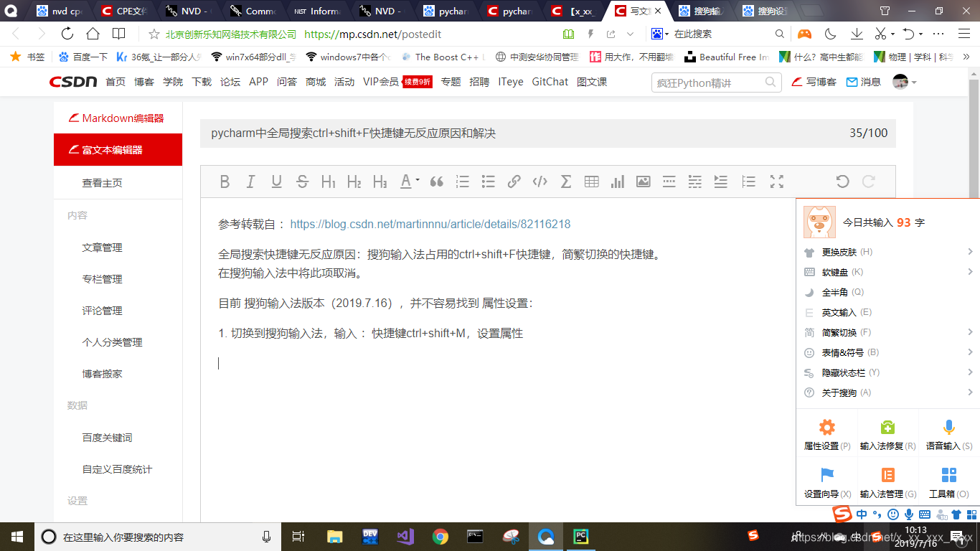Undo the last edit with the undo arrow
Viewport: 980px width, 551px height.
pos(842,182)
